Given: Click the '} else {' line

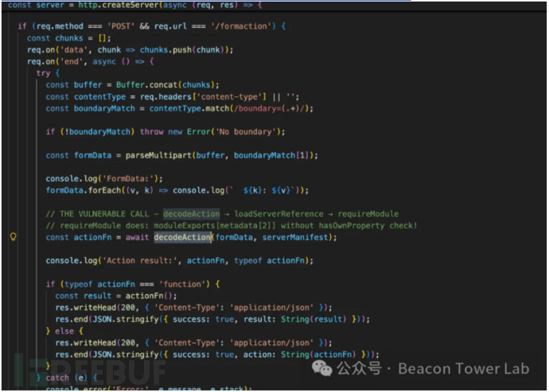Looking at the screenshot, I should tap(64, 331).
